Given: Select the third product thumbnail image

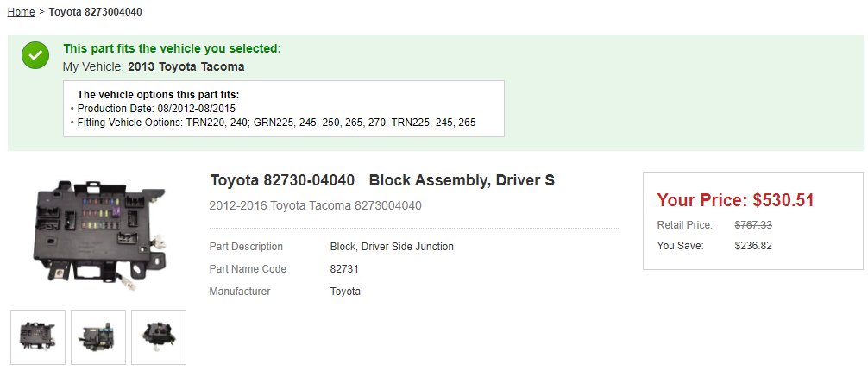Looking at the screenshot, I should 158,337.
